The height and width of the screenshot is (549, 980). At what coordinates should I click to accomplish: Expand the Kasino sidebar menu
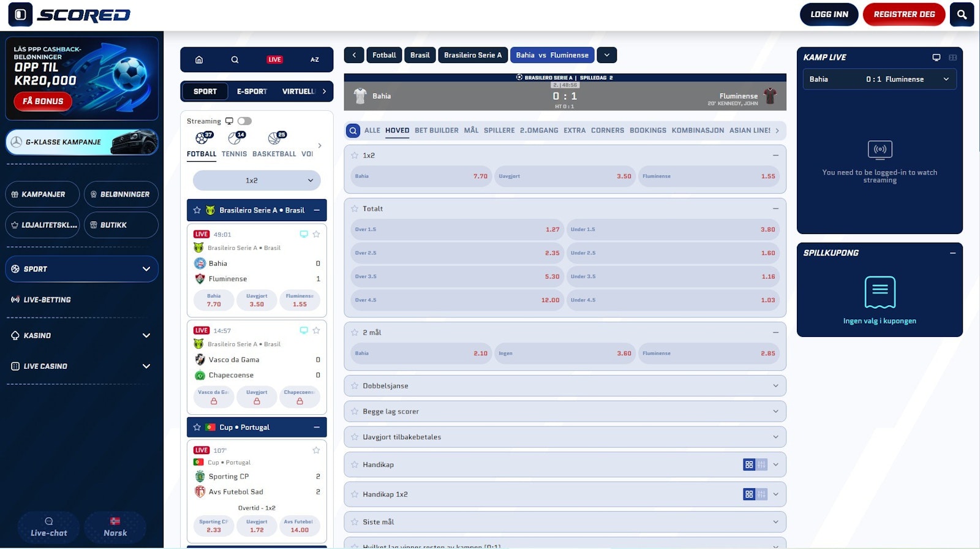[81, 336]
